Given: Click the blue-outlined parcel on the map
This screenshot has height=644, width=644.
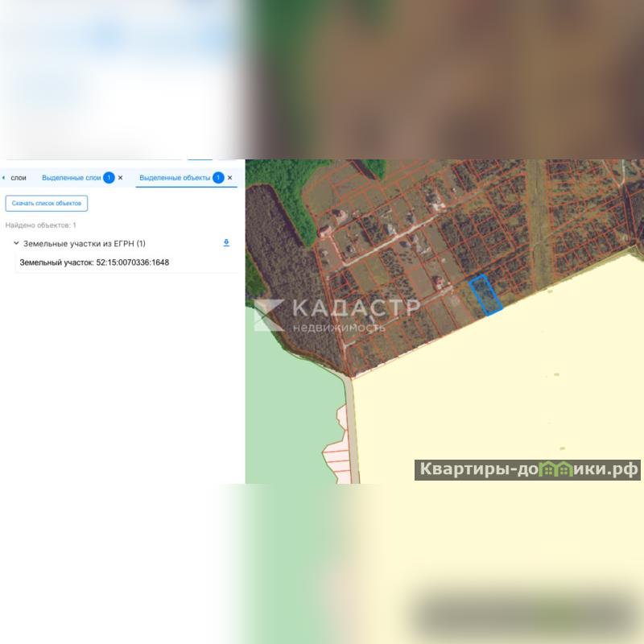Looking at the screenshot, I should pos(485,295).
